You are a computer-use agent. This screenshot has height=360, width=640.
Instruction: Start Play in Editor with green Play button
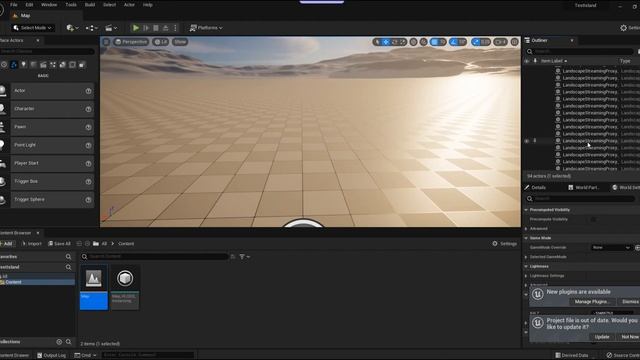pyautogui.click(x=136, y=28)
